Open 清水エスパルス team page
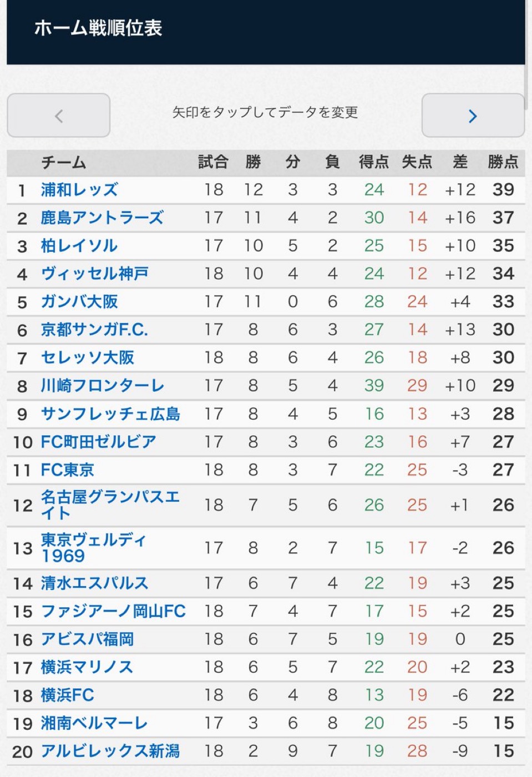 click(x=94, y=583)
